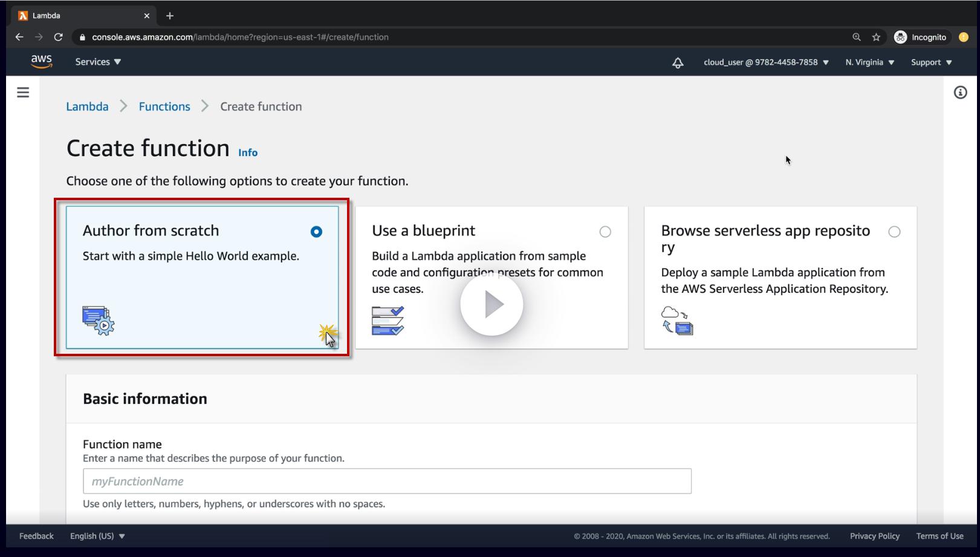Click the zoom magnifier icon in address bar
The height and width of the screenshot is (557, 980).
(857, 37)
